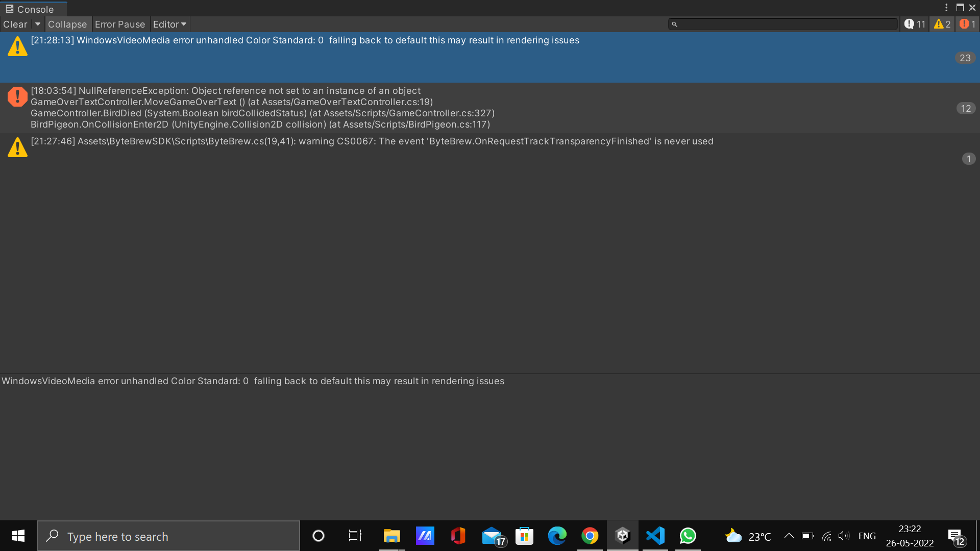This screenshot has width=980, height=551.
Task: Open Visual Studio Code from taskbar
Action: (655, 536)
